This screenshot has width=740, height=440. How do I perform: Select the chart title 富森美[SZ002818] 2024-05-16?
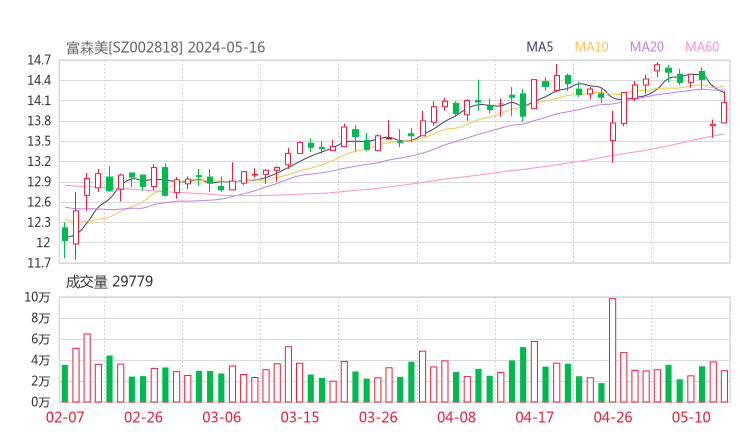pos(166,48)
